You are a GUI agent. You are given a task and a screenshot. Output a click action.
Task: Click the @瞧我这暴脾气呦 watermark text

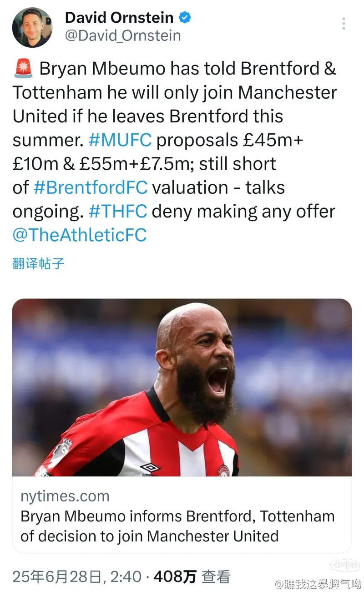318,584
